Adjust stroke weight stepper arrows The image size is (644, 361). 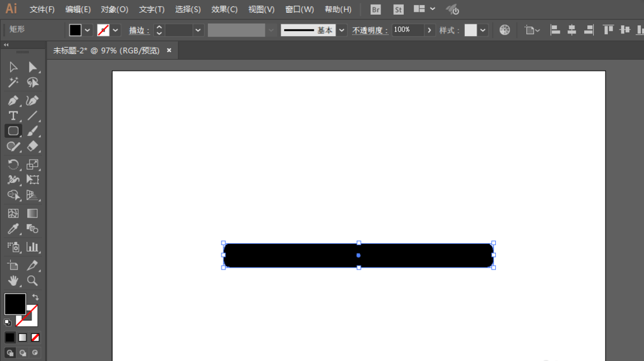(159, 30)
